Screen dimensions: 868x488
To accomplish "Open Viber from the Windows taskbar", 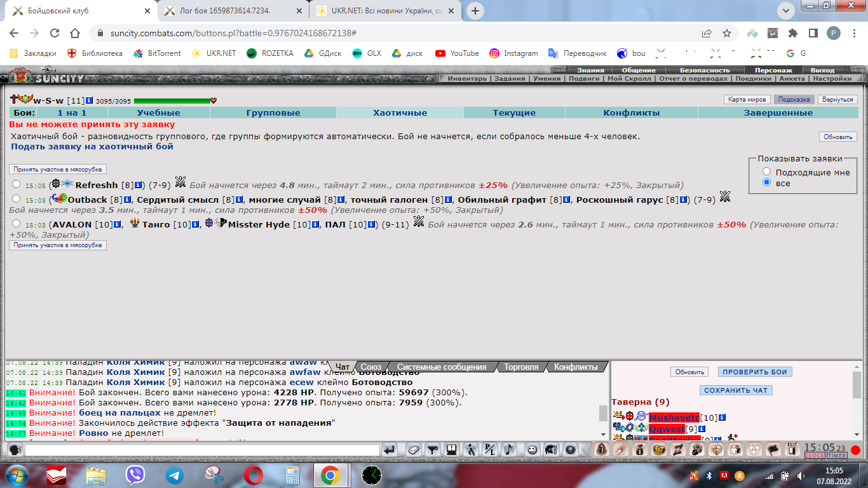I will pos(135,475).
